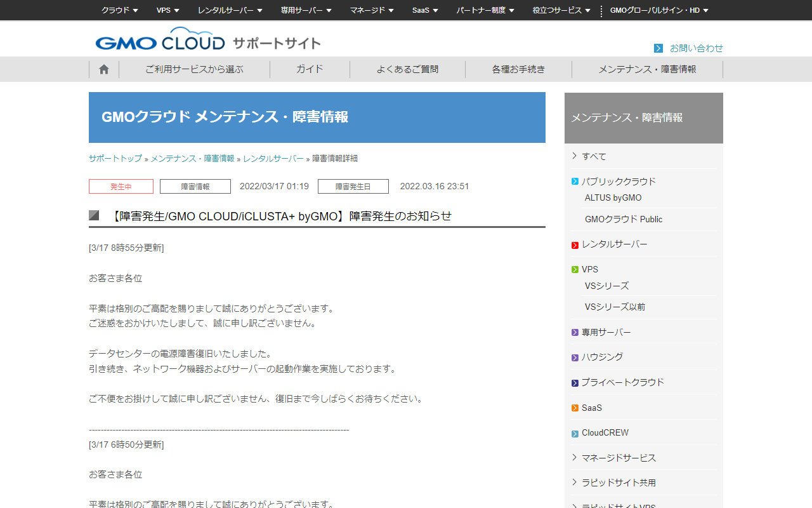Click the arrow icon next to プライベートクラウド
The height and width of the screenshot is (508, 812).
coord(574,382)
